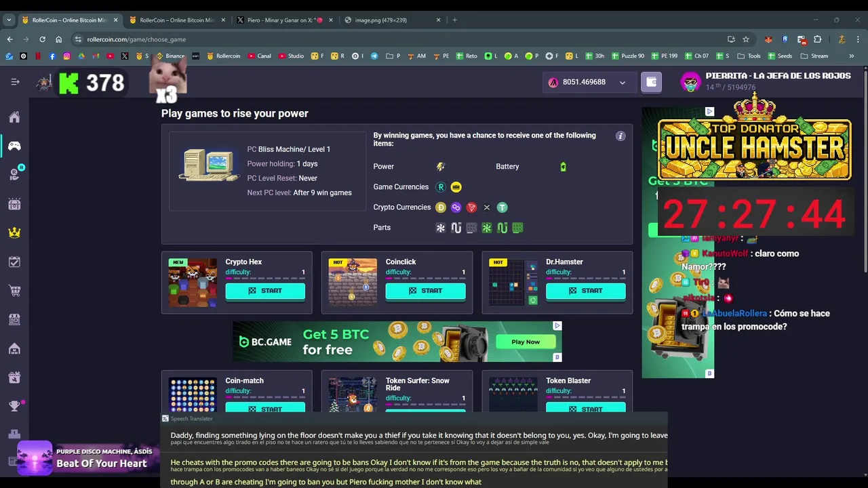Open the PE 199 bookmark

click(665, 56)
